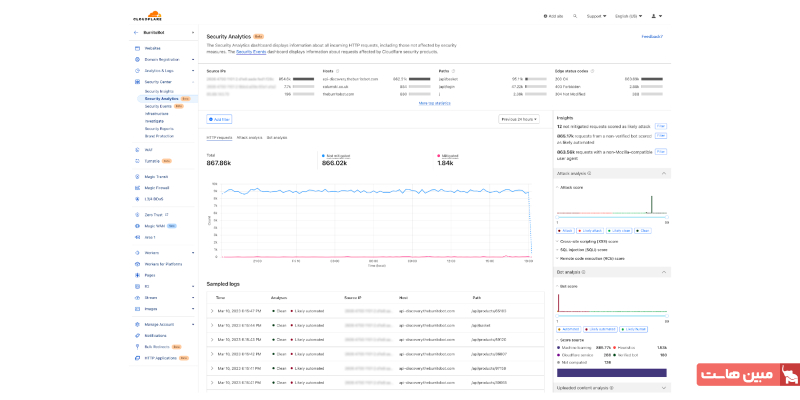Click the Magic WAN sidebar icon
Image resolution: width=800 pixels, height=400 pixels.
coord(137,226)
